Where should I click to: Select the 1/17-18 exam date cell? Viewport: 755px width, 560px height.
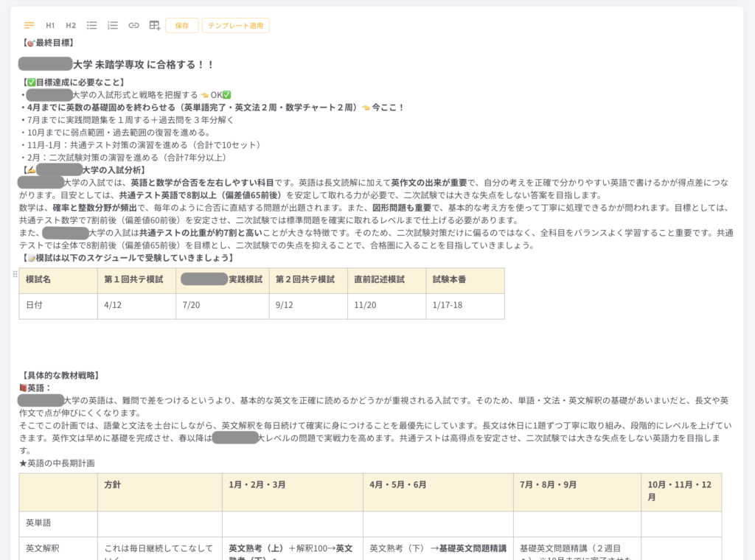448,305
